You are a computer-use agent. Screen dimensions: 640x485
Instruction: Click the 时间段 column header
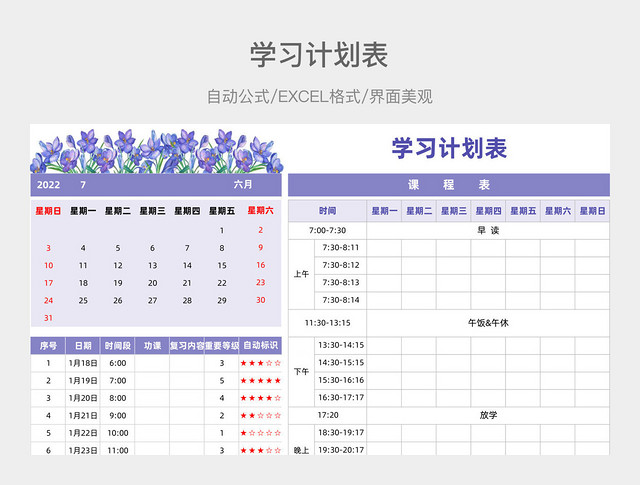pos(118,346)
